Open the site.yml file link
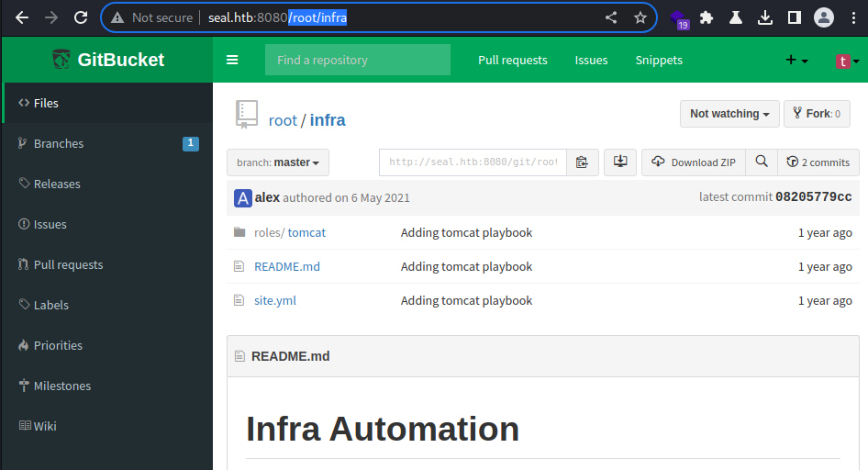The width and height of the screenshot is (868, 470). [x=275, y=300]
